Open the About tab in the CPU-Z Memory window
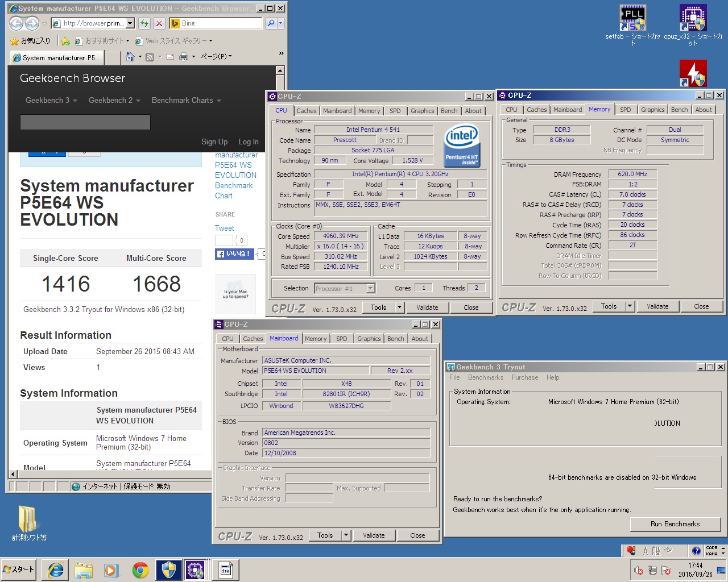 [704, 110]
